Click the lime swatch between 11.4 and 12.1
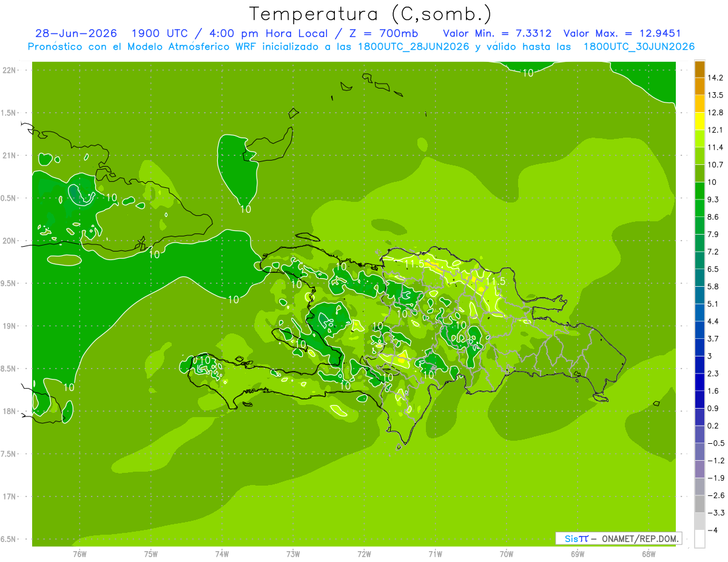 coord(699,138)
